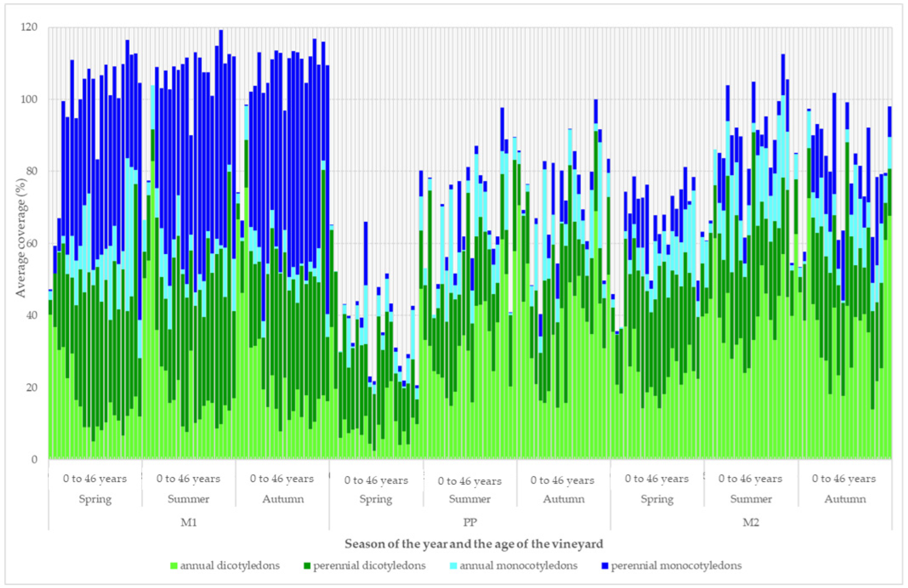This screenshot has width=908, height=588.
Task: Click the annual dicotyledons legend color swatch
Action: point(174,566)
